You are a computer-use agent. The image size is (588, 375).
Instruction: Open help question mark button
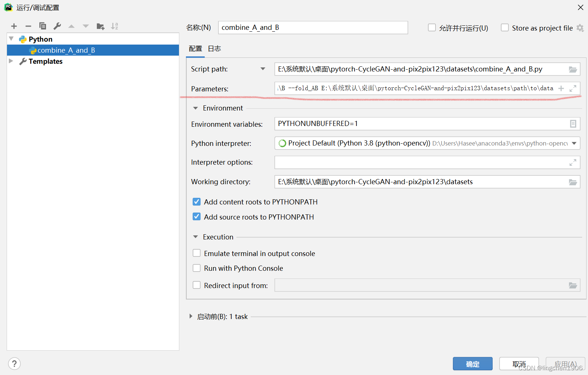pos(14,364)
